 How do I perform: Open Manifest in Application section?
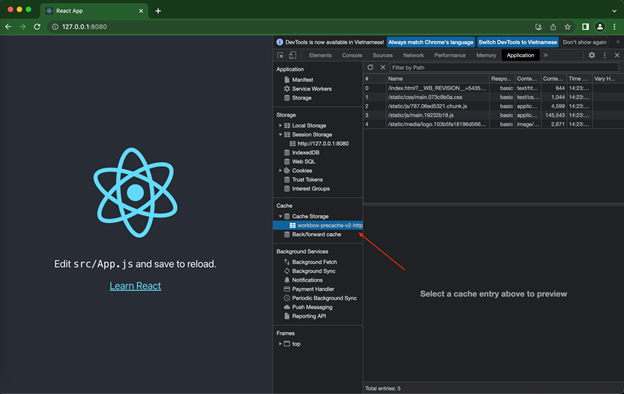(302, 80)
